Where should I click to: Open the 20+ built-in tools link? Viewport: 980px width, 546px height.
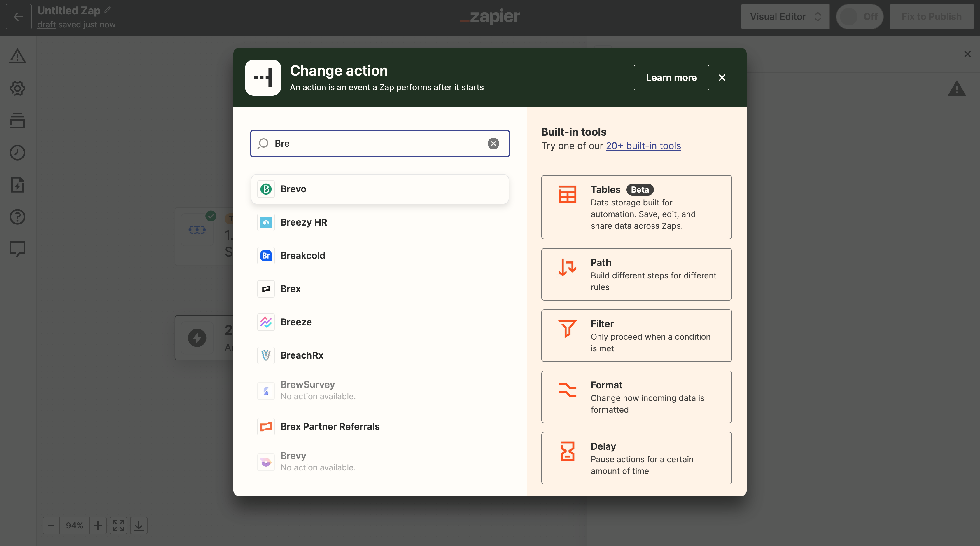pyautogui.click(x=643, y=146)
